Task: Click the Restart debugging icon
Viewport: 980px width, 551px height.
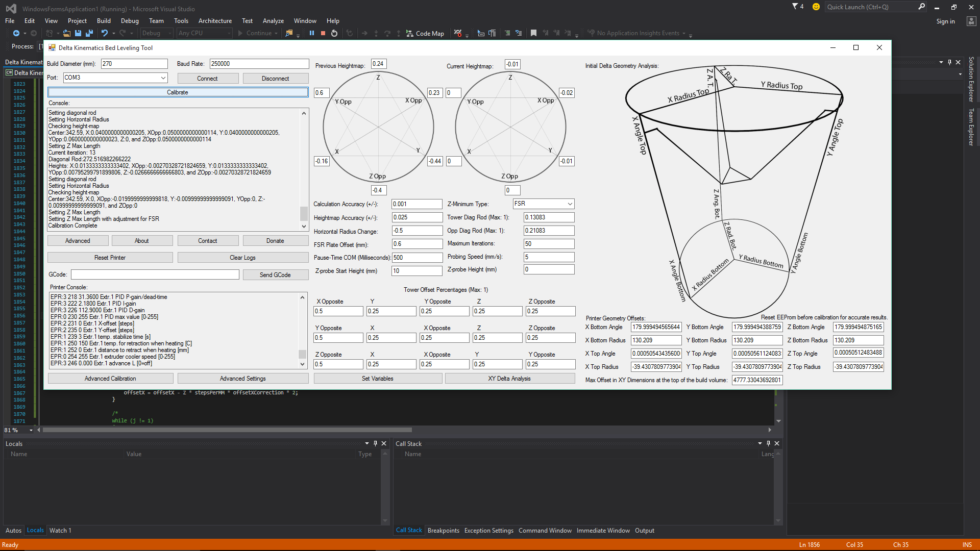Action: (x=334, y=33)
